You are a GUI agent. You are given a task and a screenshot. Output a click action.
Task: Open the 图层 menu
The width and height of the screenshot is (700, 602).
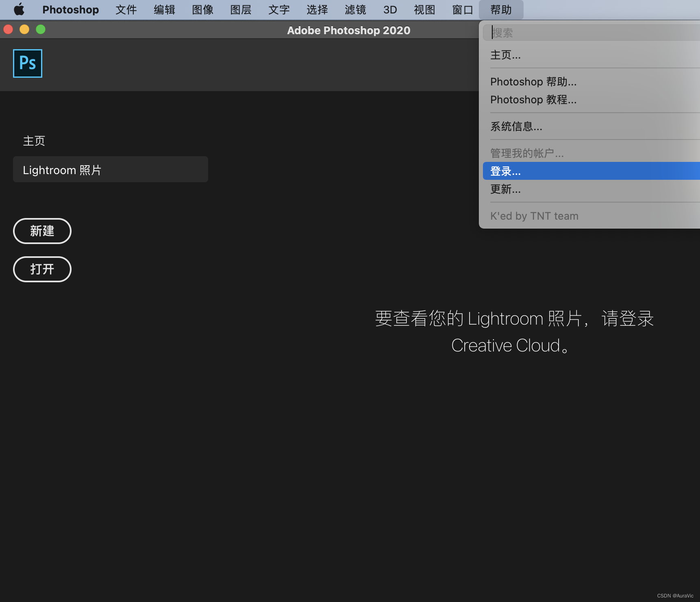(x=241, y=10)
